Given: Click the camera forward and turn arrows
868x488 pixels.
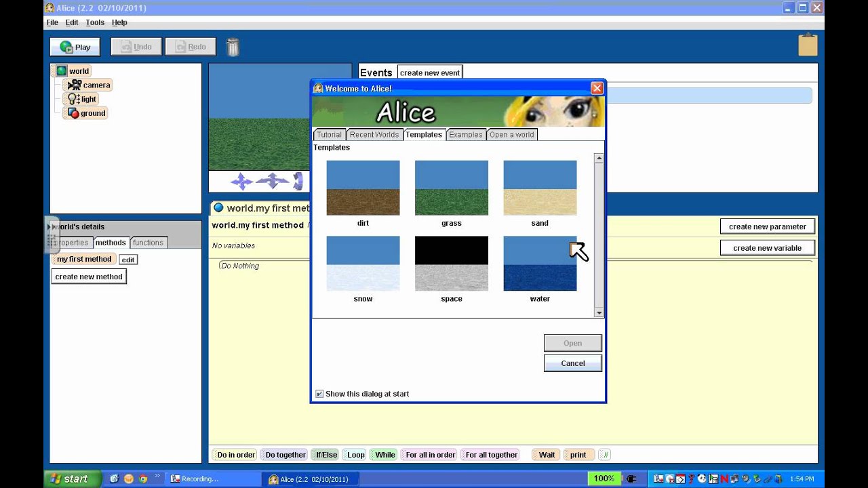Looking at the screenshot, I should [x=272, y=181].
